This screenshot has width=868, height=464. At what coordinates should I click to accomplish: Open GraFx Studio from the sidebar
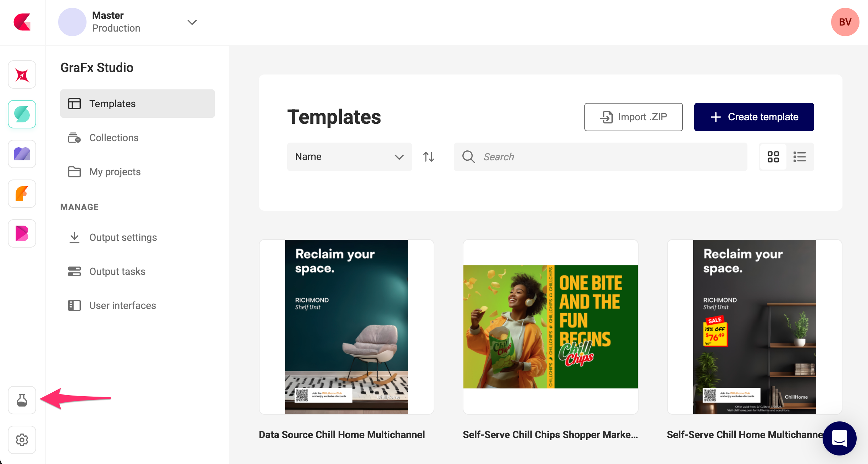click(x=22, y=114)
